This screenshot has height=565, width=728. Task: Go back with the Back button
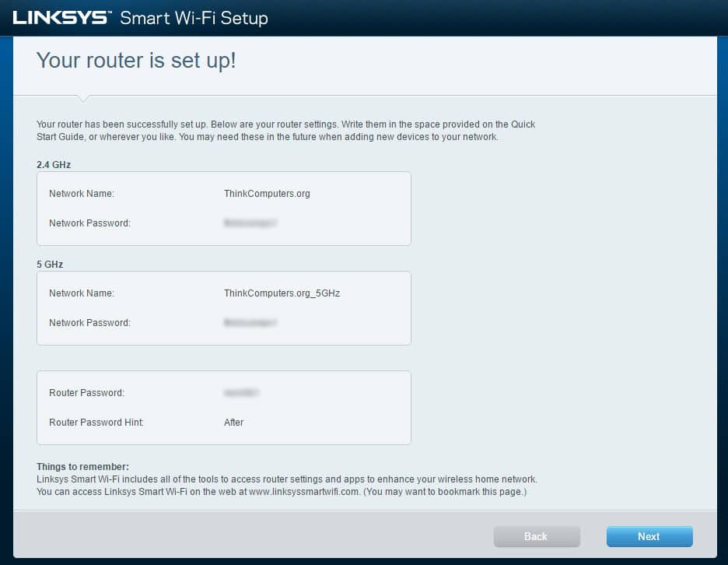[536, 536]
